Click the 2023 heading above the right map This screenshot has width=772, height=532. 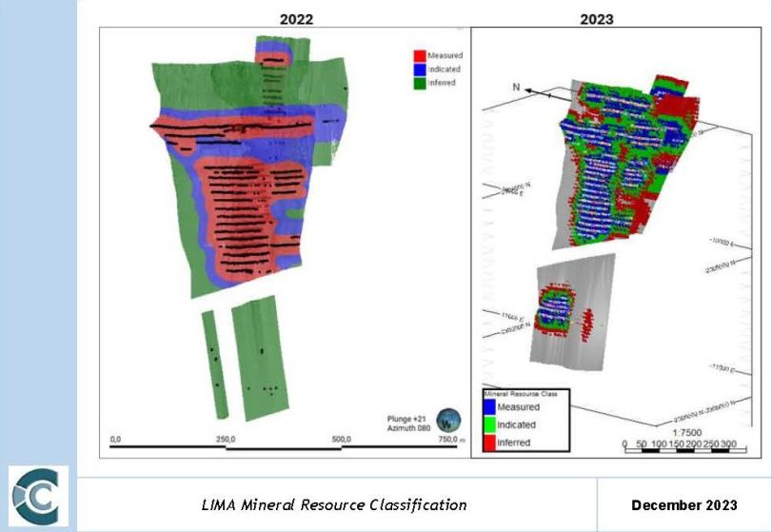point(598,19)
